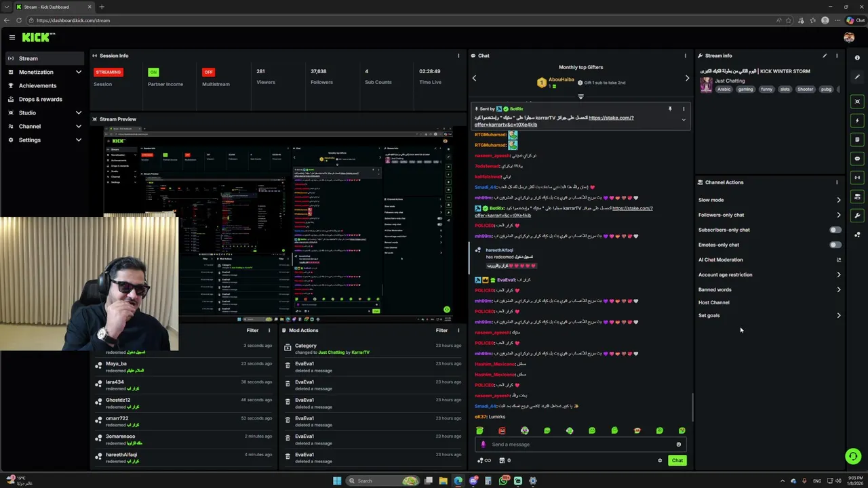
Task: Click Host Channel action
Action: [714, 302]
